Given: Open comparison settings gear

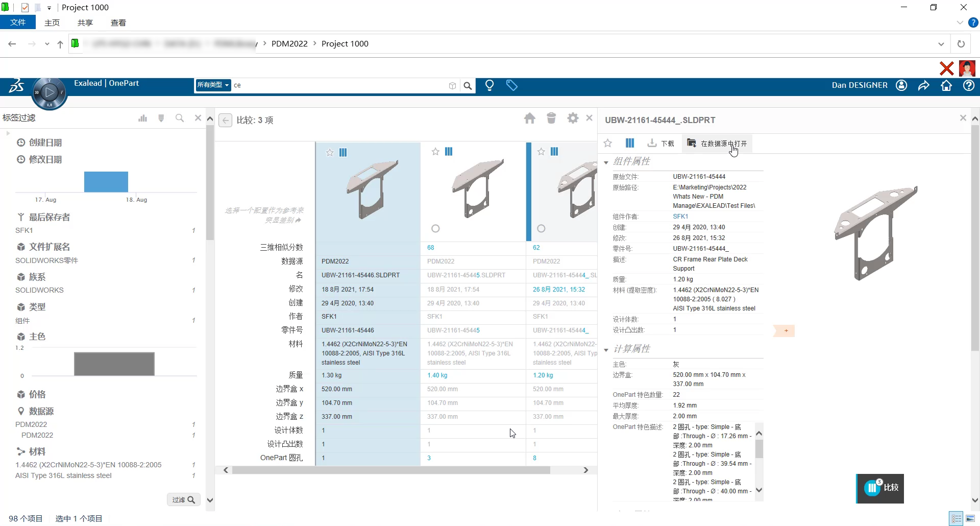Looking at the screenshot, I should [573, 118].
